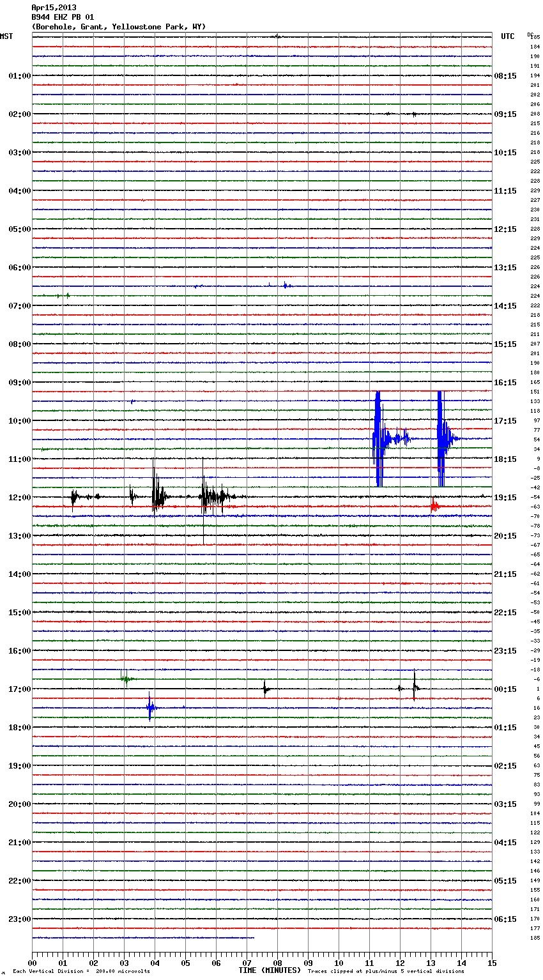Select the 06:00 MST time label
The height and width of the screenshot is (980, 543).
(x=19, y=268)
